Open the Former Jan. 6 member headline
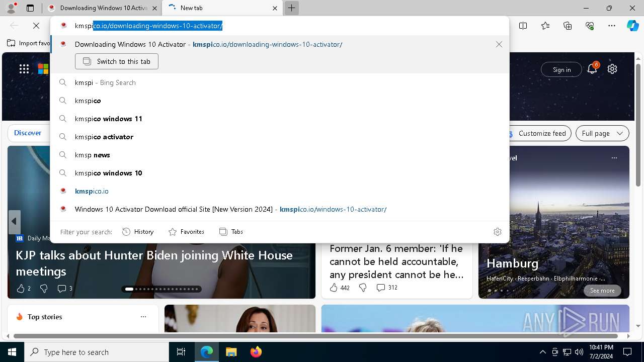The image size is (644, 362). coord(396,261)
